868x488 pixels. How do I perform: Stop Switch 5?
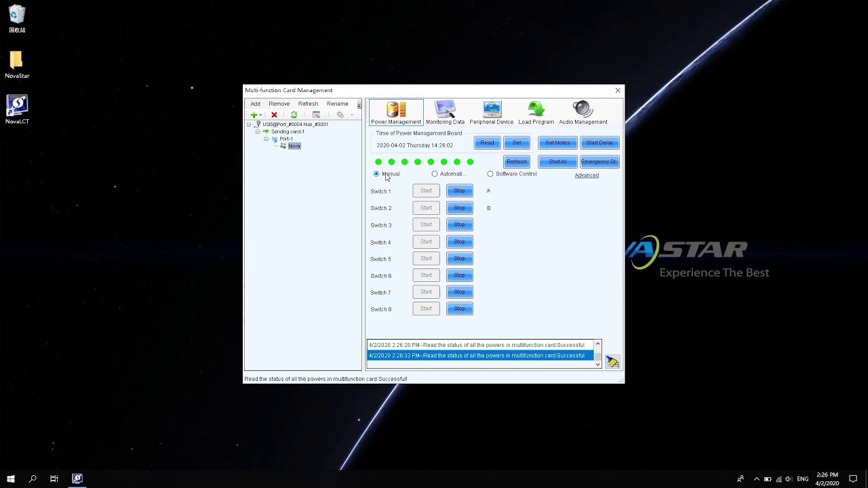coord(460,258)
